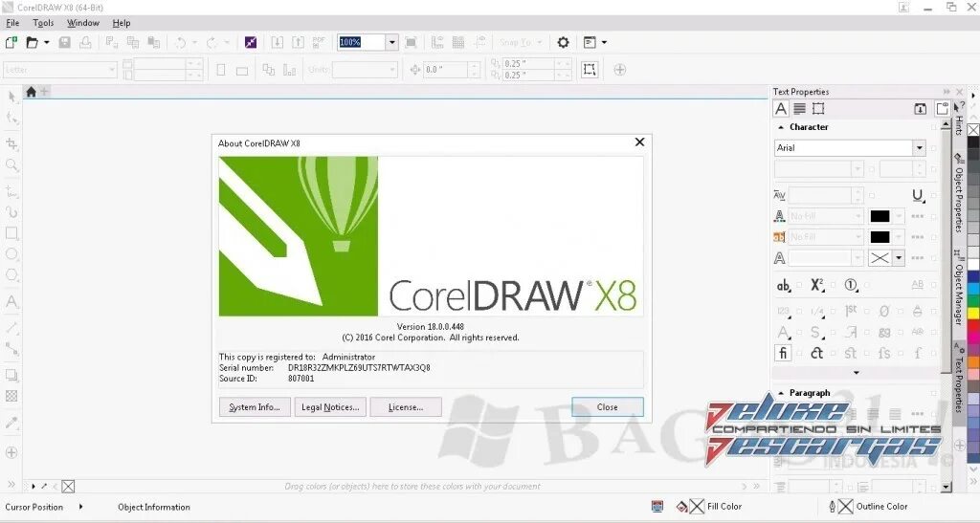980x523 pixels.
Task: Select the Color Eyedropper tool
Action: 11,423
